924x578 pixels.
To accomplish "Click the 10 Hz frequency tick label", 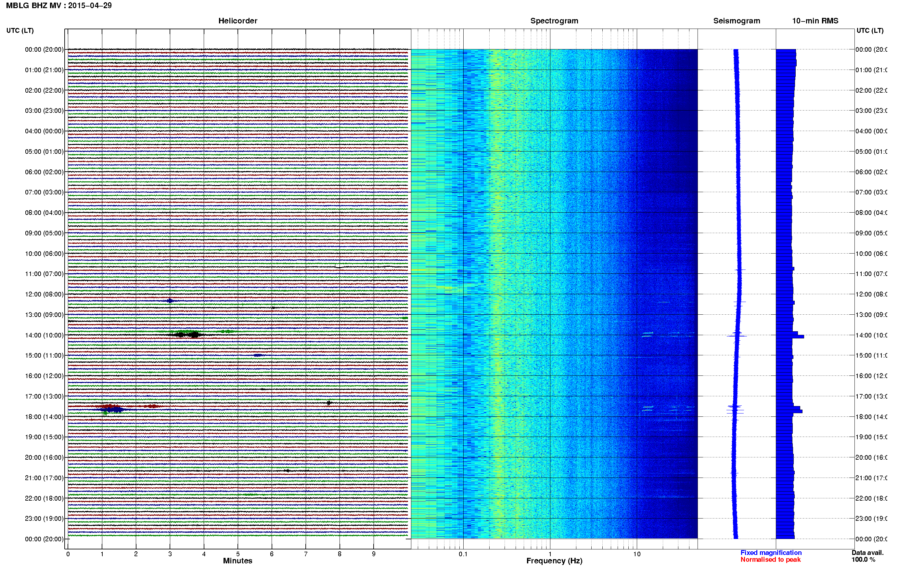I will coord(637,554).
